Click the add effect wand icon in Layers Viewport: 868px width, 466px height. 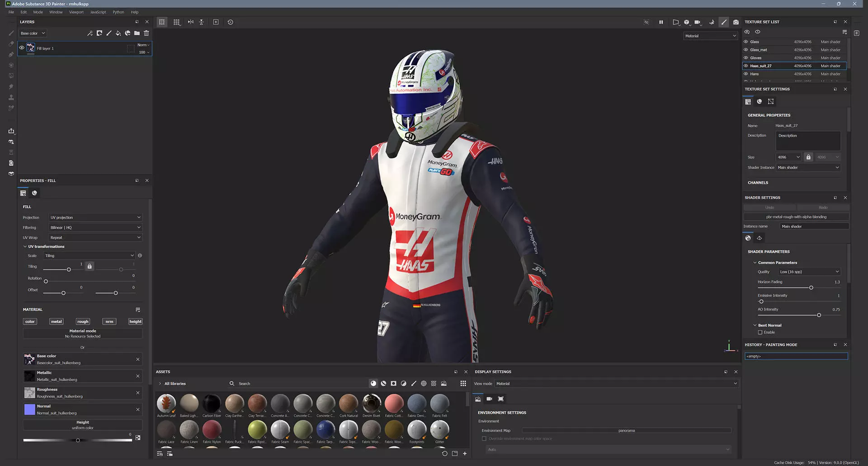tap(90, 33)
